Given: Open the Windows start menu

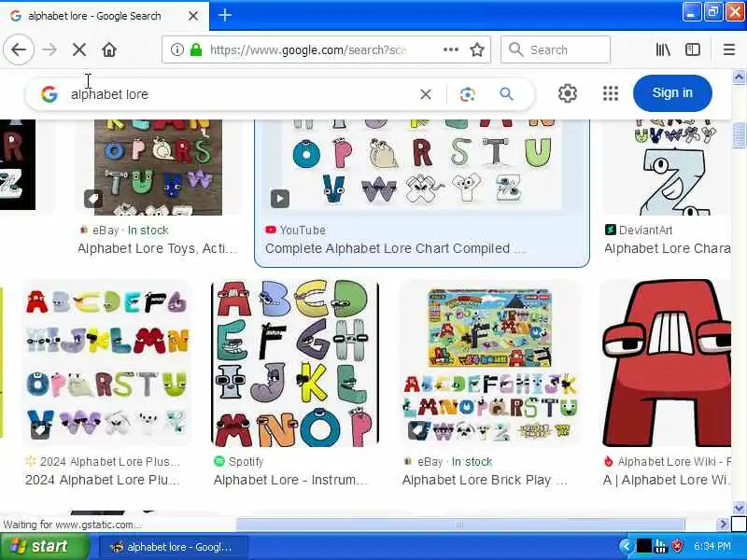Looking at the screenshot, I should 44,546.
